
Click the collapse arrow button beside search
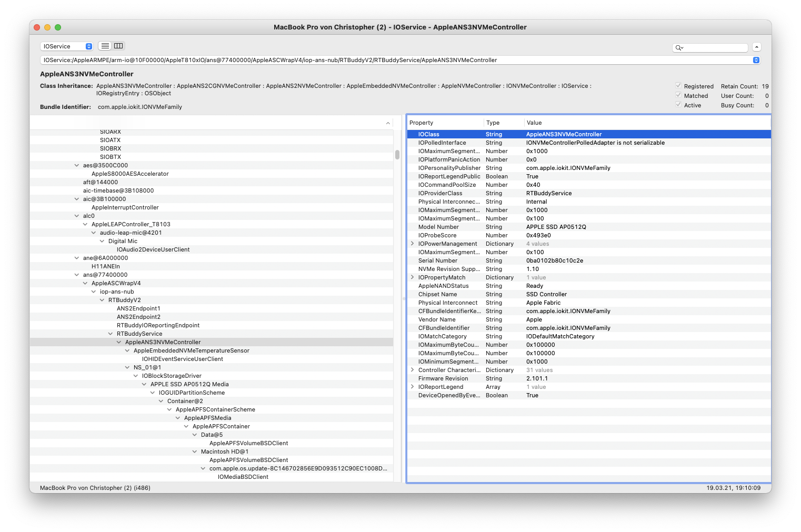756,47
